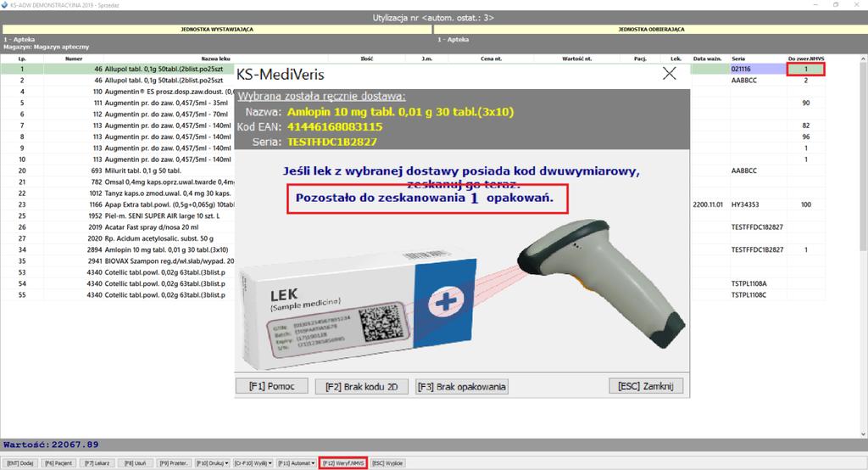This screenshot has width=868, height=470.
Task: Close the KS-MediVeris dialog with X
Action: [670, 74]
